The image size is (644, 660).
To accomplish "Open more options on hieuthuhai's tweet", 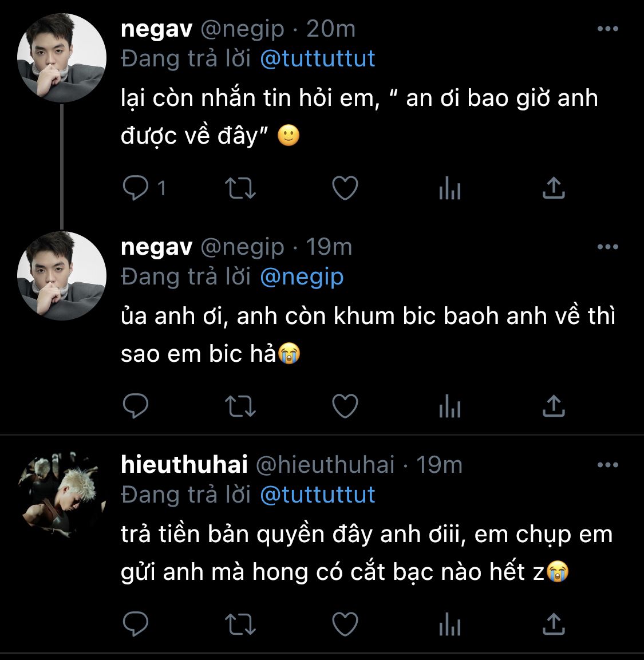I will click(607, 465).
